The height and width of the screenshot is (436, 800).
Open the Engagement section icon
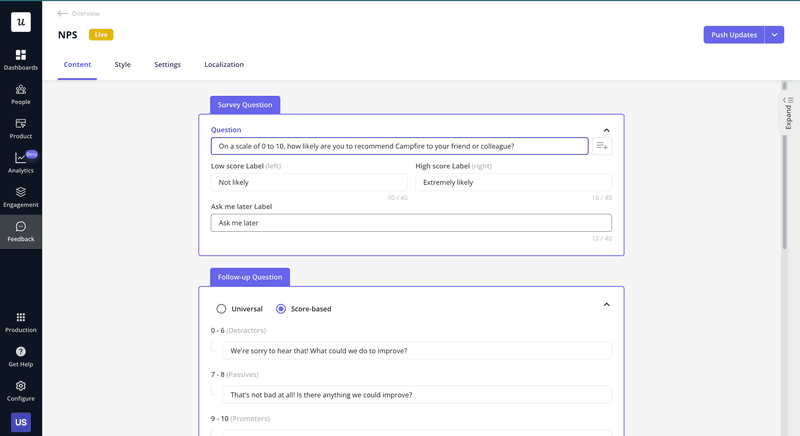21,192
